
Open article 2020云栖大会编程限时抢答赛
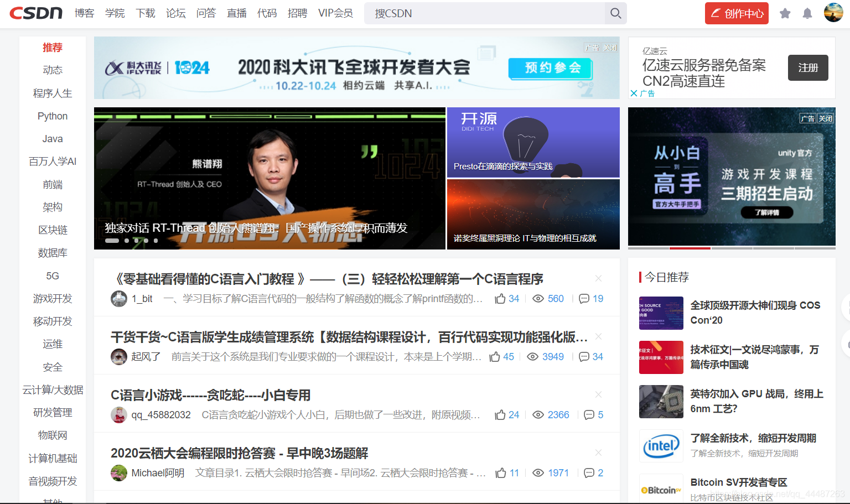(x=239, y=453)
